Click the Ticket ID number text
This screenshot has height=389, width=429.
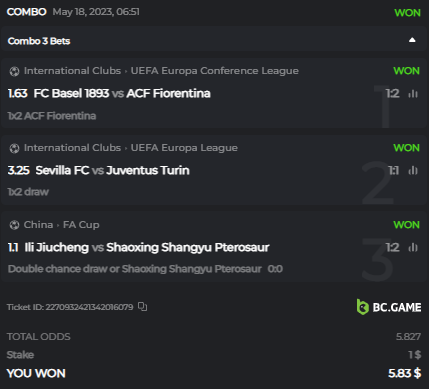[89, 307]
